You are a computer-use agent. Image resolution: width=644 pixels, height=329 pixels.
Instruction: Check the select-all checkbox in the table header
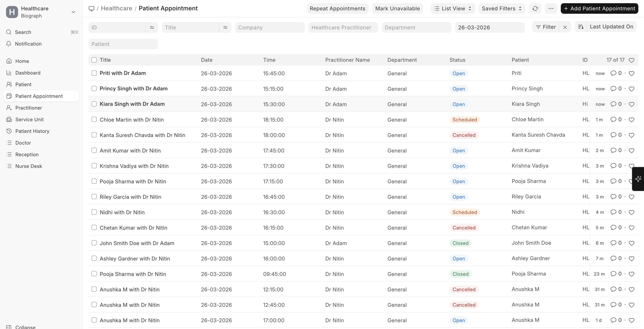[94, 60]
